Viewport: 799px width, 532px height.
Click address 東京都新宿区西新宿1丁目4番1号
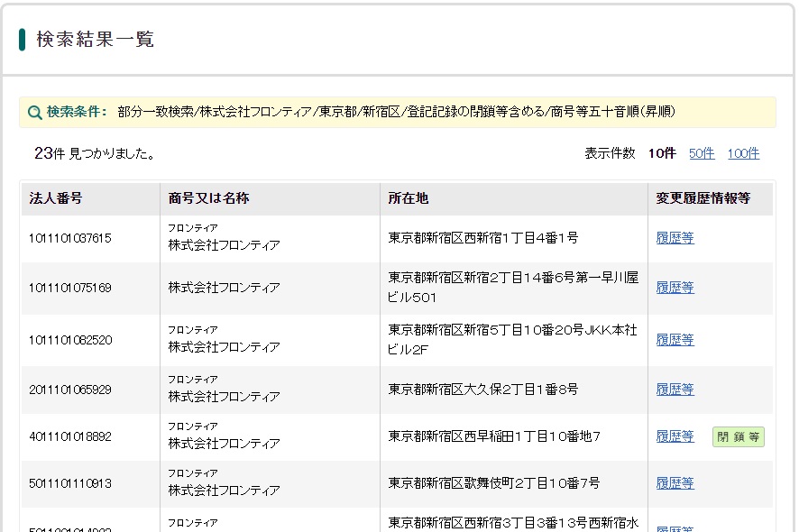click(x=482, y=238)
